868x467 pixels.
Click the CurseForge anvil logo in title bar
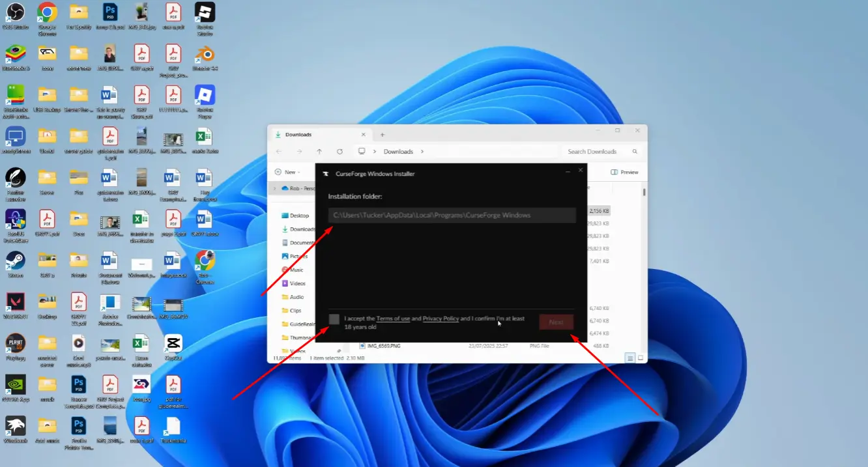click(x=326, y=174)
